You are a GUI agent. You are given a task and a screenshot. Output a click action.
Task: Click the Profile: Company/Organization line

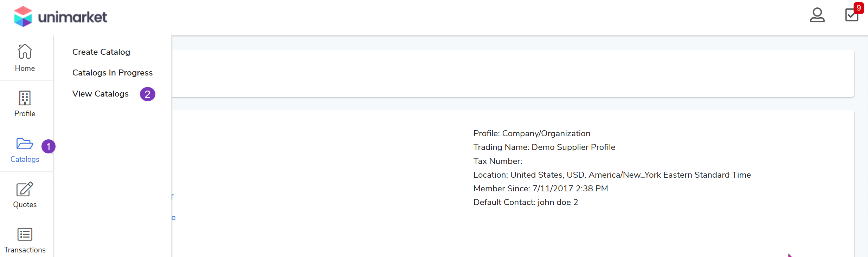532,133
